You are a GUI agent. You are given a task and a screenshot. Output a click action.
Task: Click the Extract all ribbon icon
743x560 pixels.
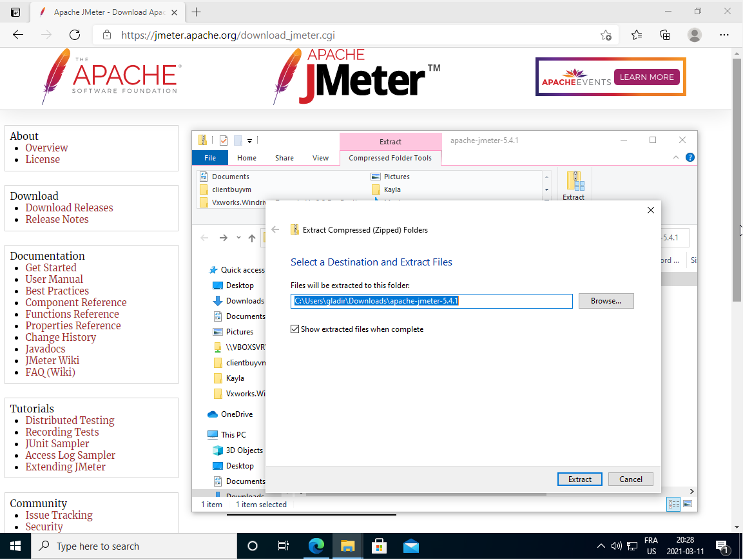coord(573,186)
